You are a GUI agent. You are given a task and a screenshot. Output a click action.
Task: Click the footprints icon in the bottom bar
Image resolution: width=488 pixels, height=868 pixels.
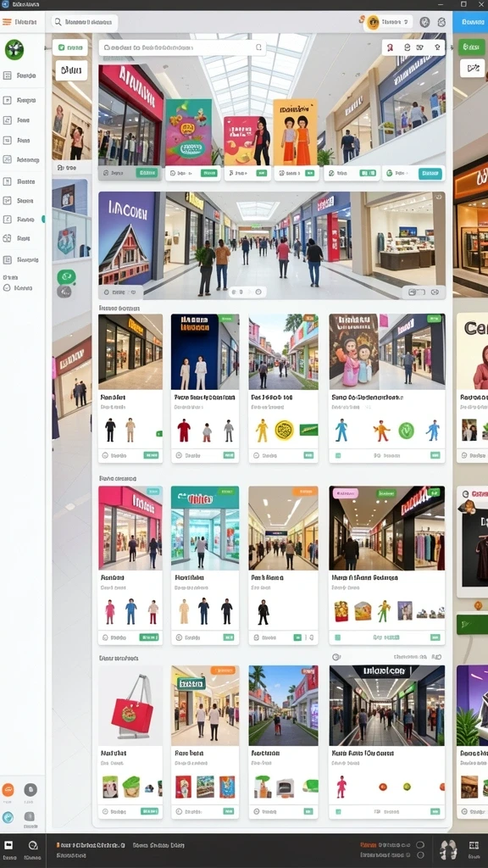point(448,849)
